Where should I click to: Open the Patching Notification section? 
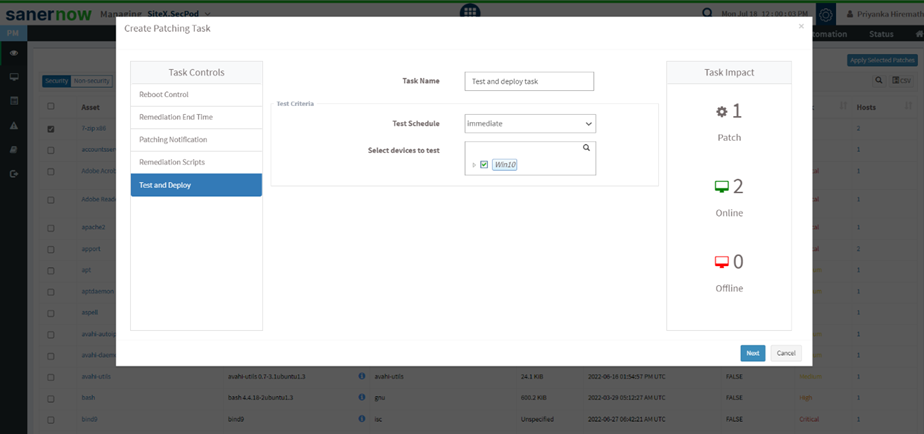196,140
